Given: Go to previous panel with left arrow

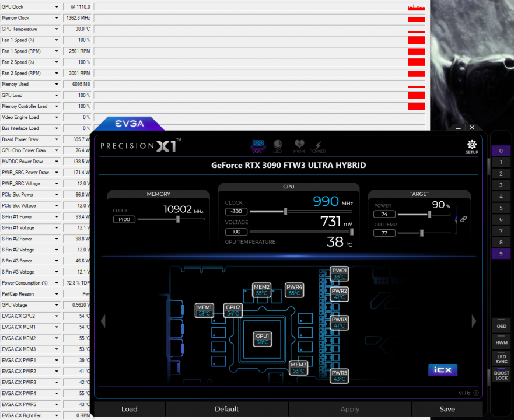Looking at the screenshot, I should [x=103, y=321].
